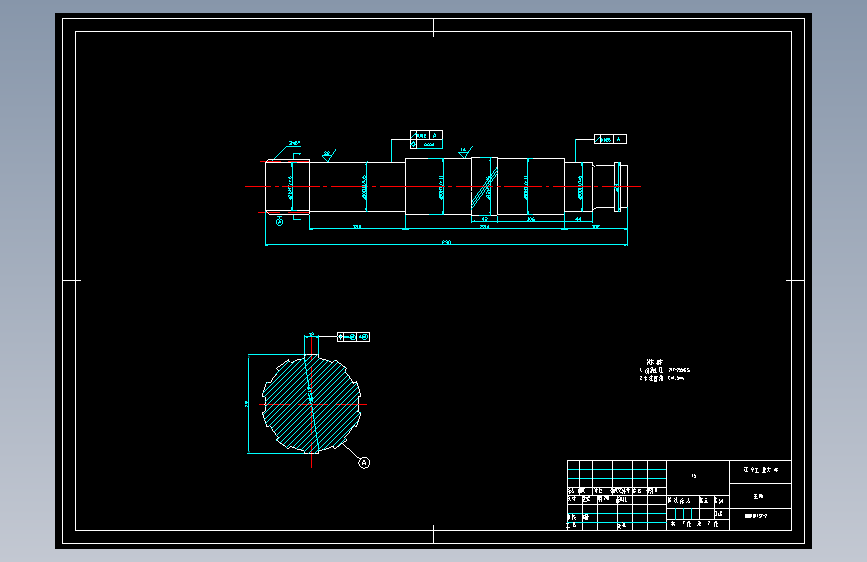Click the small circled datum symbol under the shaft's left end
This screenshot has height=562, width=867.
coord(279,222)
